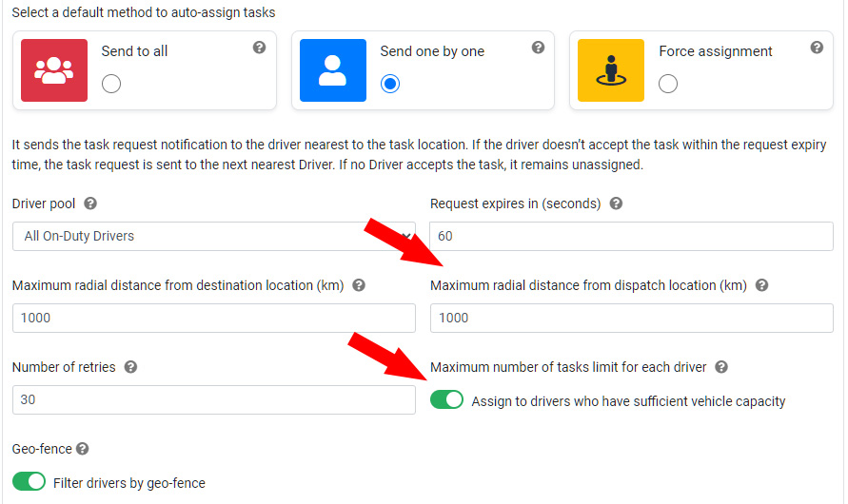848x504 pixels.
Task: Click the blue Send one by one person icon
Action: [x=332, y=70]
